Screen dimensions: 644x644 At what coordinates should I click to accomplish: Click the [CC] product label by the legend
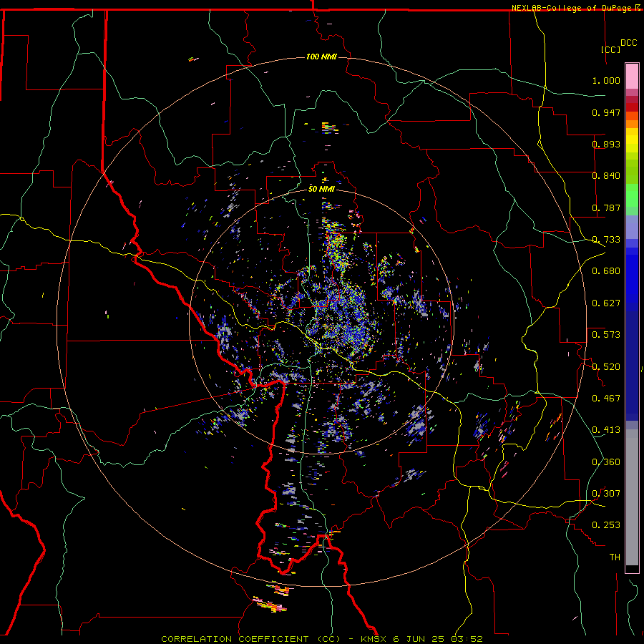(x=611, y=49)
